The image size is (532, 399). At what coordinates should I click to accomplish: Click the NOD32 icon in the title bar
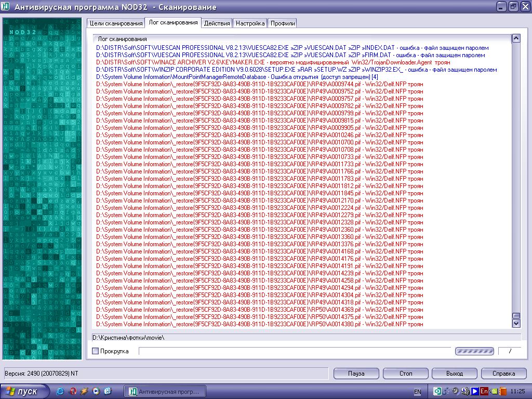[5, 6]
